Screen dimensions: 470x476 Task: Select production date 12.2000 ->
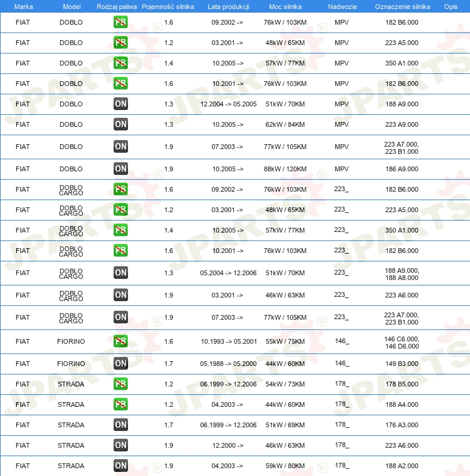(x=228, y=445)
